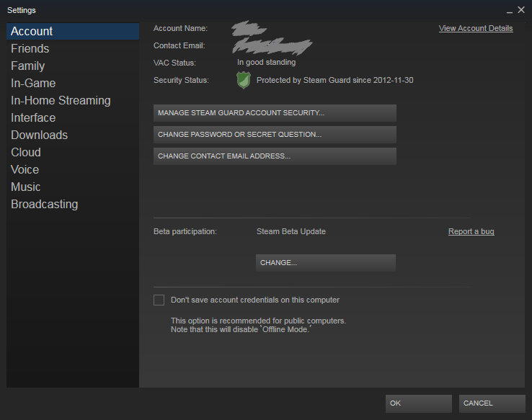Click the 'Beta participation:' label
The image size is (532, 420).
click(185, 231)
